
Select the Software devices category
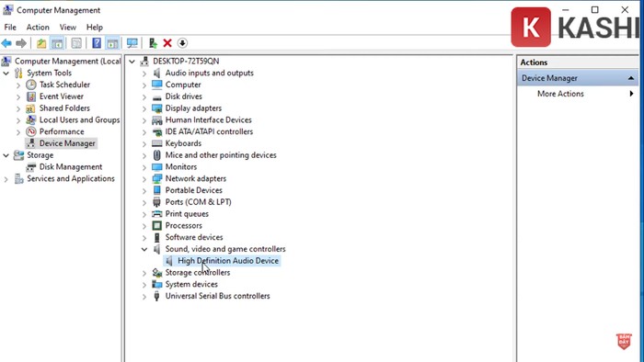click(194, 237)
